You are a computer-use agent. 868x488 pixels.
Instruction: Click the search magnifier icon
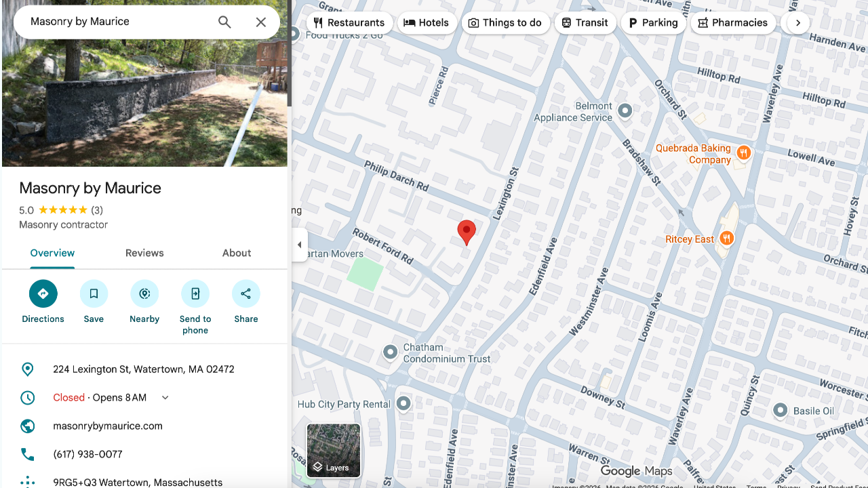coord(224,22)
